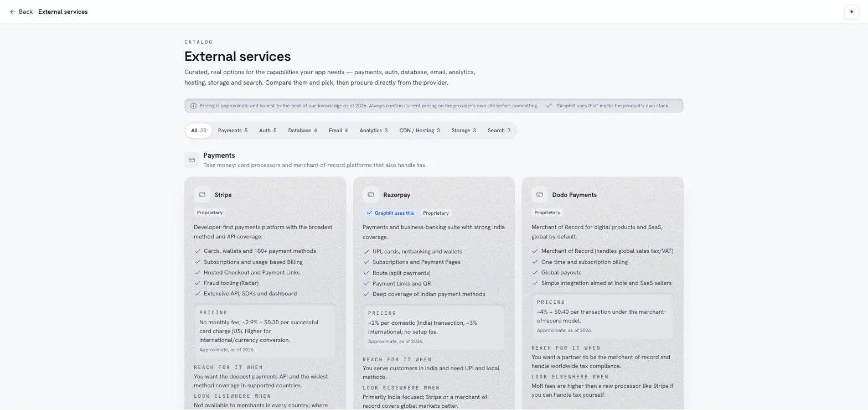Click 'Subscriptions and Payment Pages' feature text
The image size is (868, 410).
416,262
